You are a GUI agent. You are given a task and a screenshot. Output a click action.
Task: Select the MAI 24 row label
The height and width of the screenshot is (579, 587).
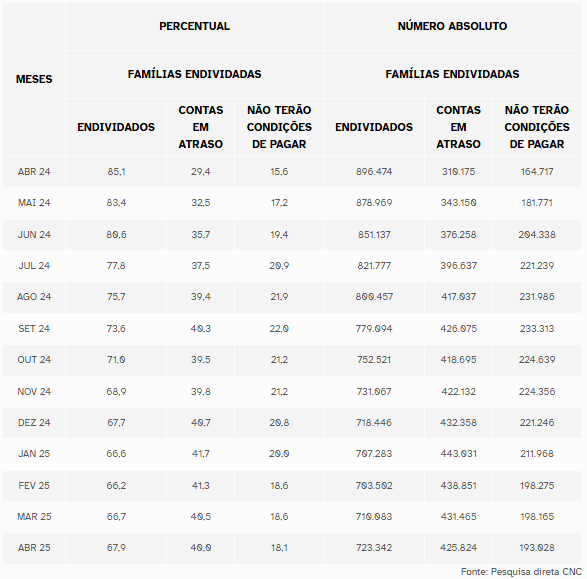[34, 203]
